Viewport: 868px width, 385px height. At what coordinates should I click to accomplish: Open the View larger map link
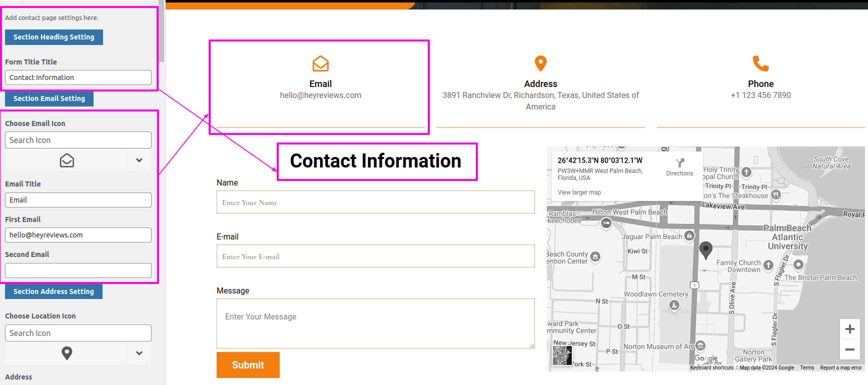pyautogui.click(x=579, y=192)
